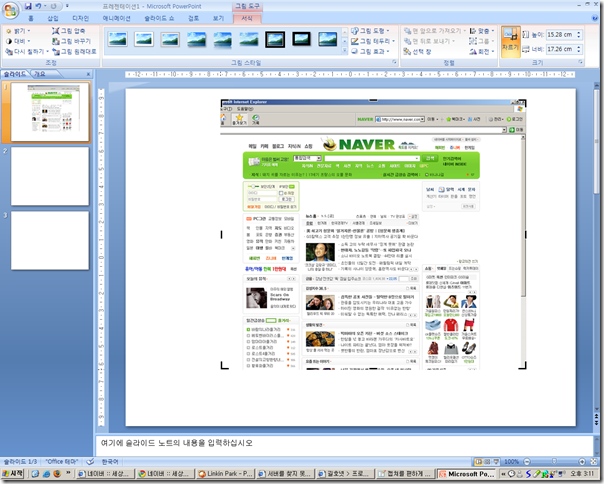This screenshot has width=604, height=484.
Task: Open the 밝기 brightness dropdown
Action: click(x=18, y=31)
